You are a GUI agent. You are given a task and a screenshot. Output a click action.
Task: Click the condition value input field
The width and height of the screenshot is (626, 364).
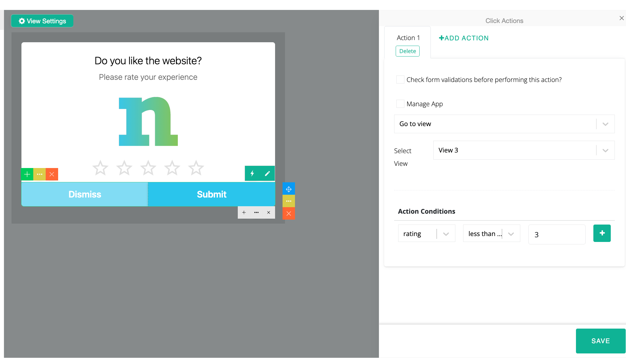tap(556, 234)
